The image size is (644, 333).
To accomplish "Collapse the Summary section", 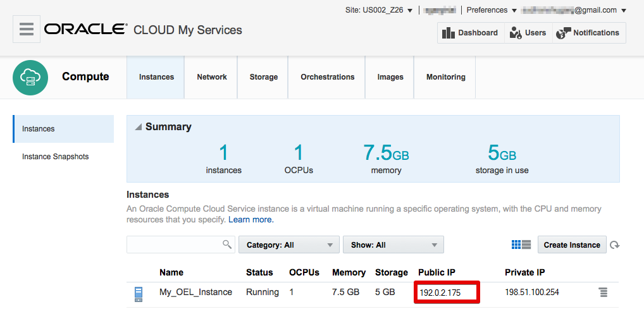I will [x=138, y=127].
